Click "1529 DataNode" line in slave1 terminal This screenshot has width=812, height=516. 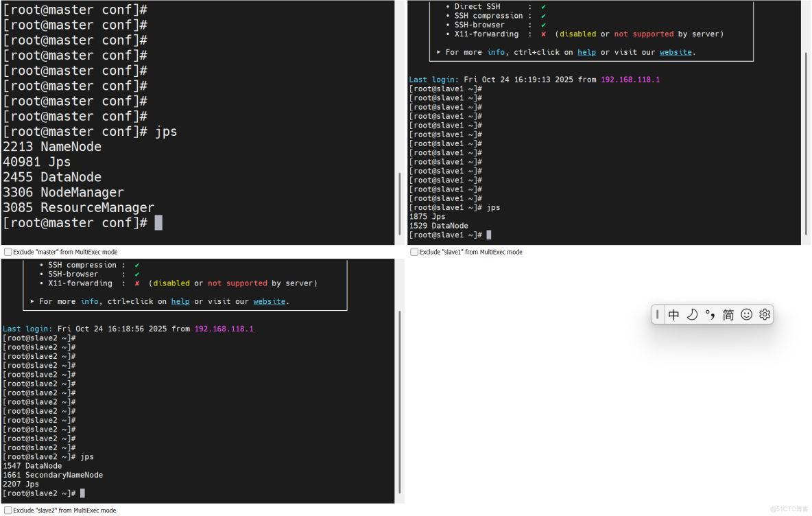(x=439, y=225)
